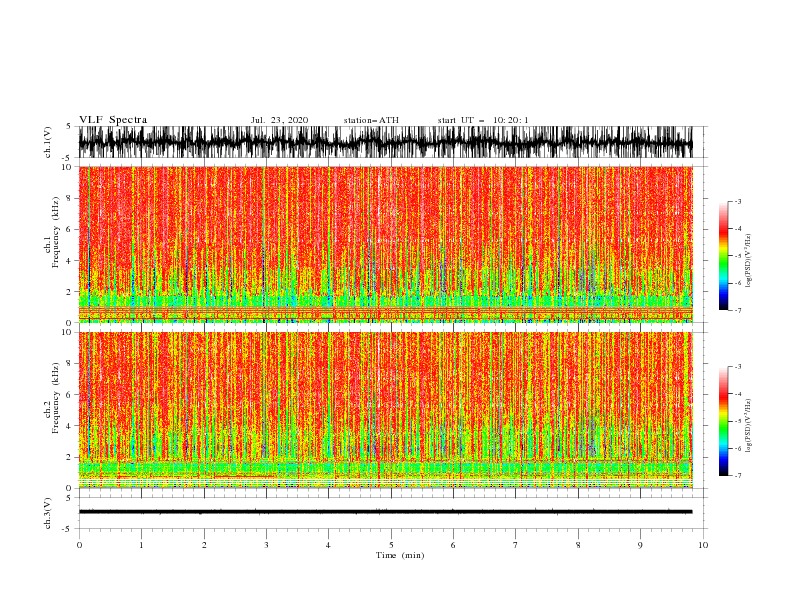The height and width of the screenshot is (612, 792).
Task: Click the ch.1 spectrogram panel
Action: coord(385,244)
